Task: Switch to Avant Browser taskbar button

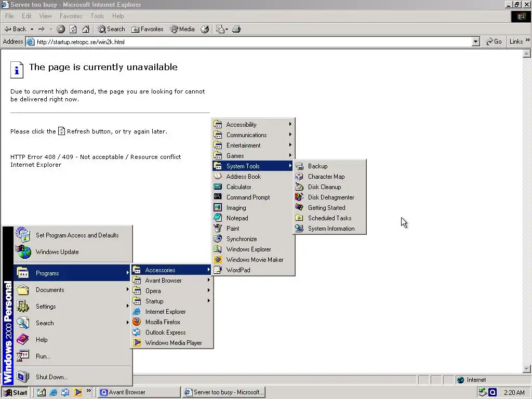Action: pos(139,392)
